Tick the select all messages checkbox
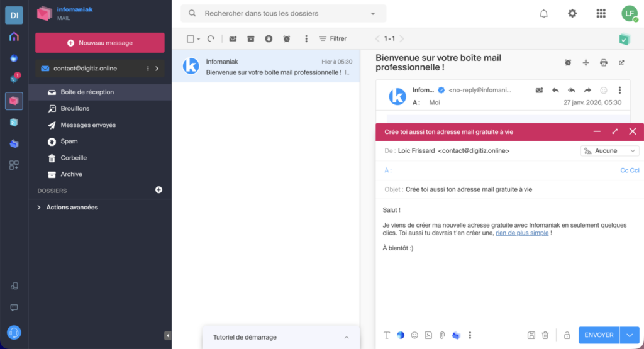 coord(190,38)
